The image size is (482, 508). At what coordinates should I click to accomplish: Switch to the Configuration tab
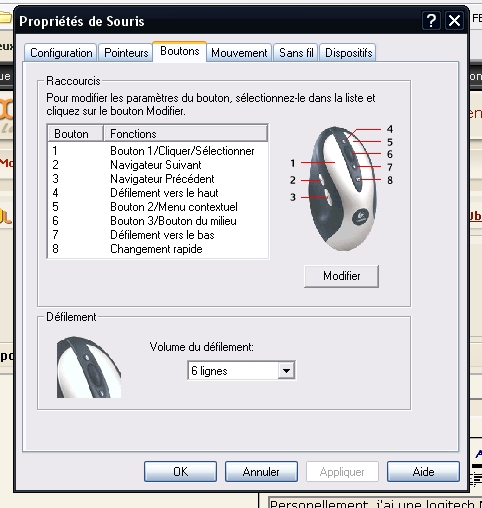(x=61, y=53)
